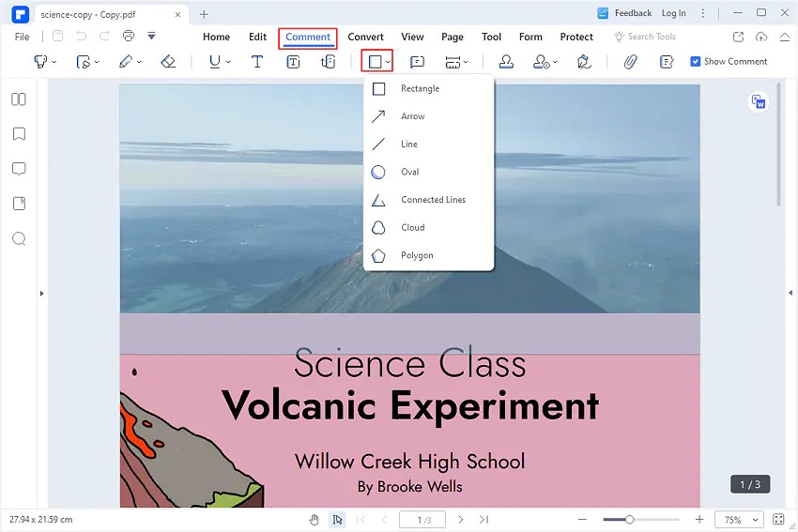The height and width of the screenshot is (532, 798).
Task: Click the PDF to Word floating icon
Action: click(x=759, y=102)
